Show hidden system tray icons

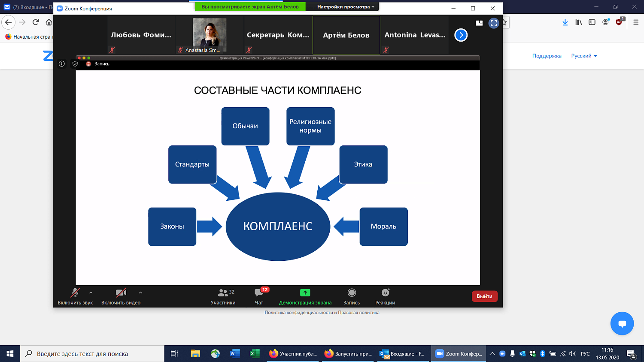[492, 354]
